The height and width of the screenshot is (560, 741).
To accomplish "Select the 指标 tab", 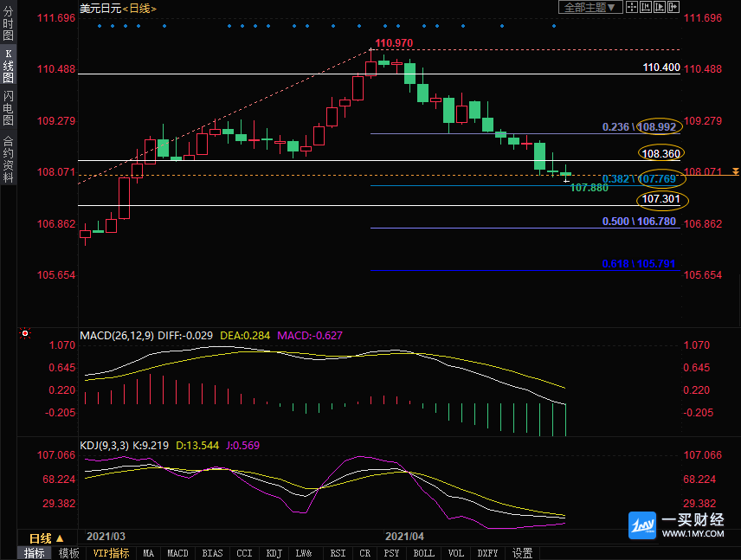I will pos(35,553).
